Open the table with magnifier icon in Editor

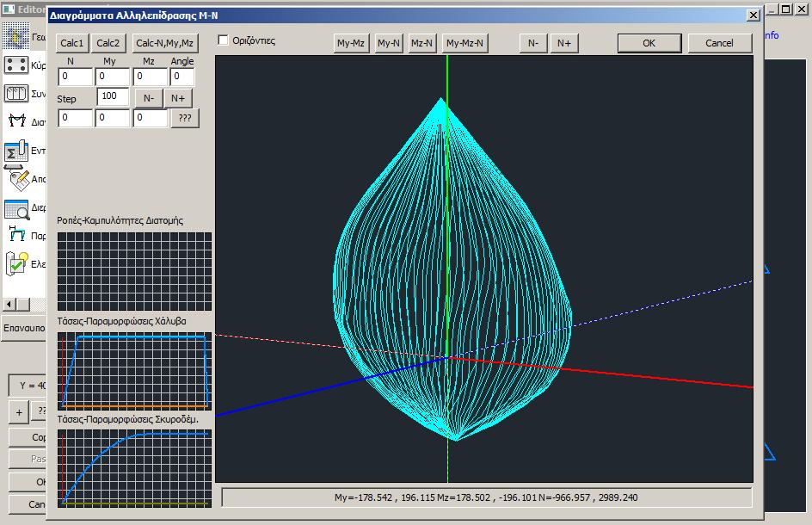pyautogui.click(x=16, y=208)
